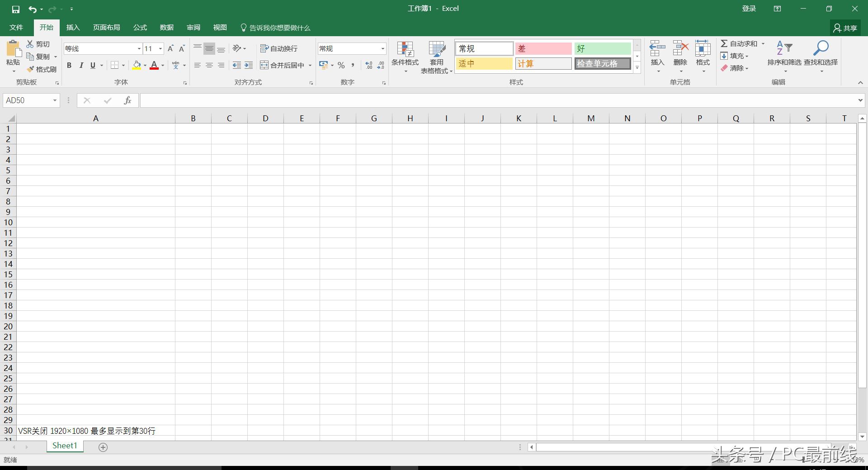Image resolution: width=868 pixels, height=470 pixels.
Task: Add a new sheet with plus icon
Action: [x=103, y=447]
